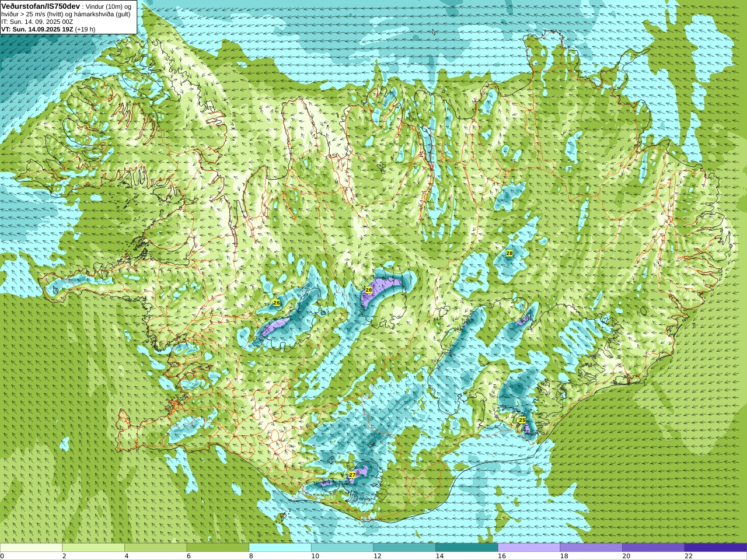747x560 pixels.
Task: Click the 'Vindur (10m) og' description text
Action: click(x=109, y=6)
